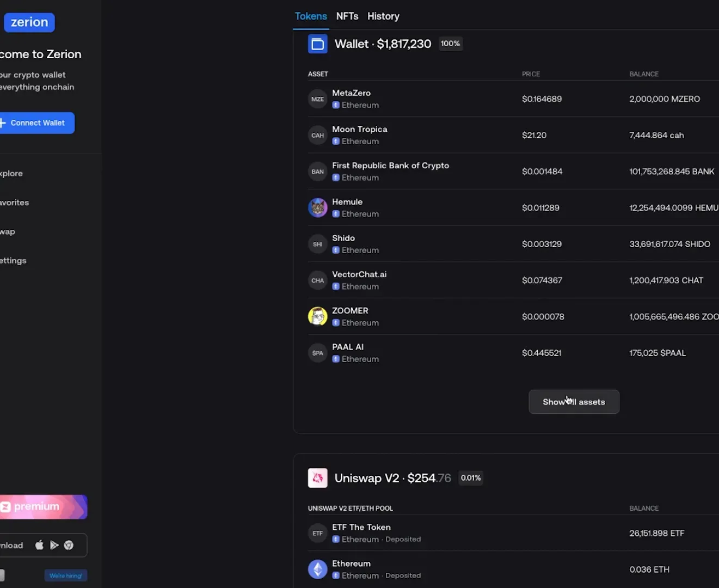Switch to the Tokens tab

tap(311, 16)
